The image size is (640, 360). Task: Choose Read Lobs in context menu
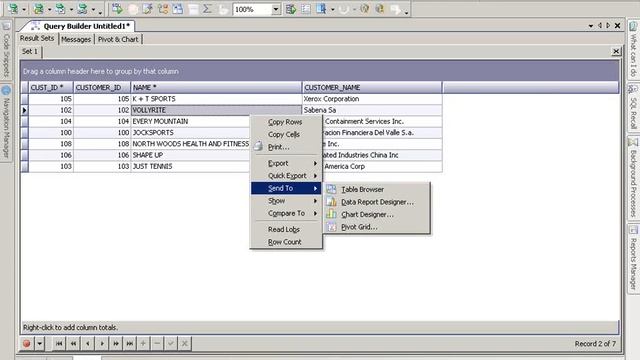tap(287, 229)
